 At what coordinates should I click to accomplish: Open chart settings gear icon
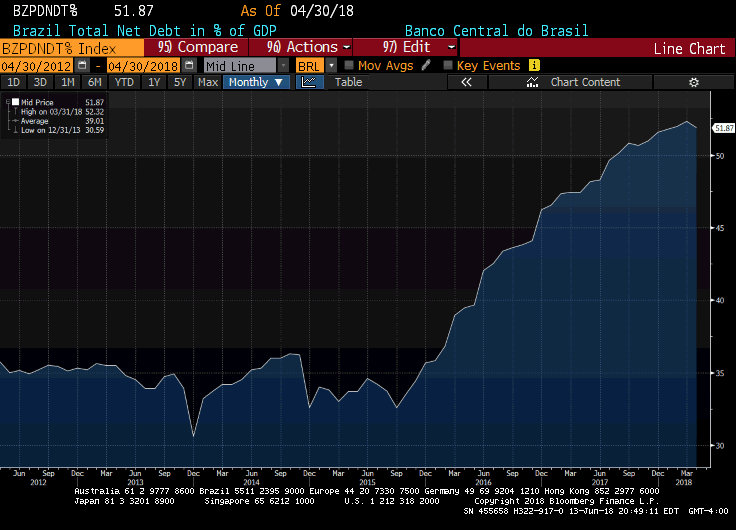pos(695,82)
